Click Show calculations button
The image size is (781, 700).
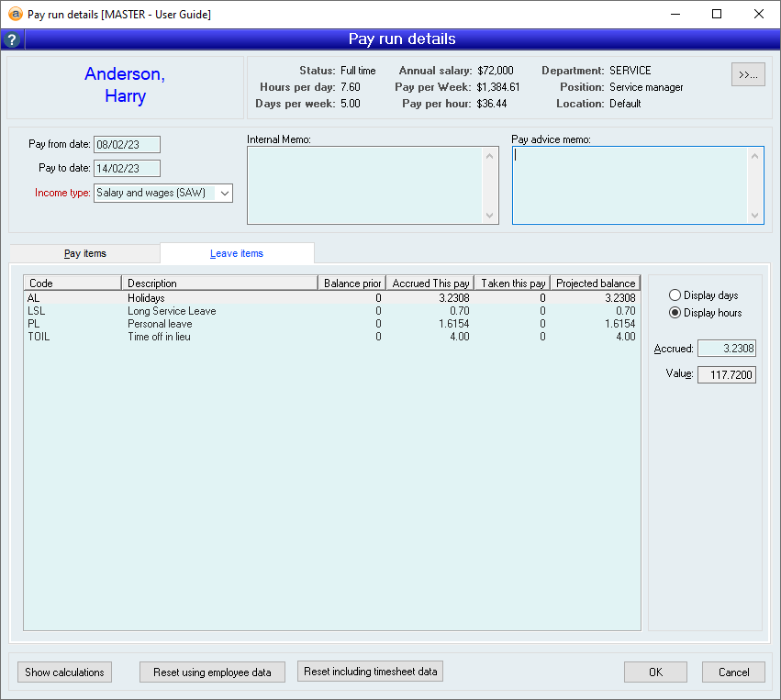(x=64, y=672)
